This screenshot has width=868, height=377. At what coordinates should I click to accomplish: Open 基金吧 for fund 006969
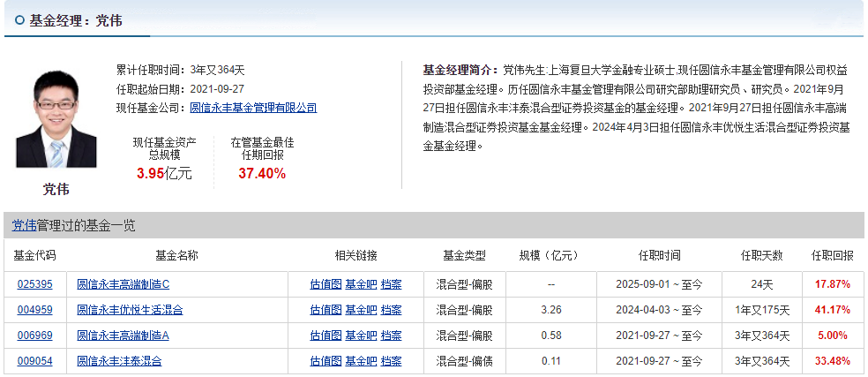[x=361, y=336]
